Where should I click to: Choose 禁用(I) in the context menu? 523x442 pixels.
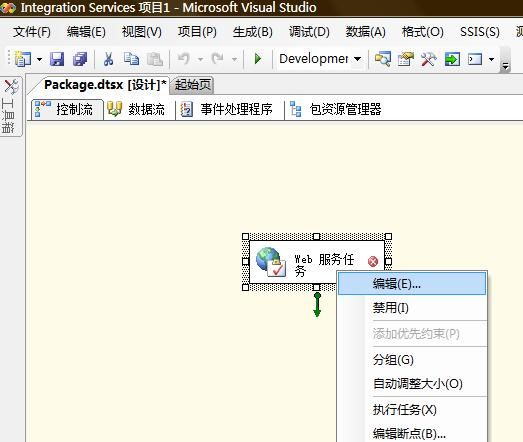412,308
